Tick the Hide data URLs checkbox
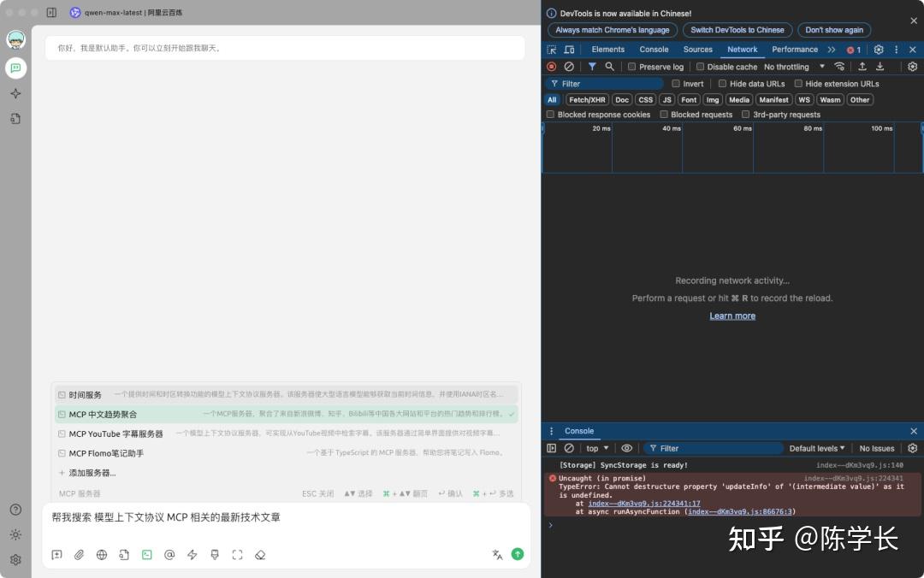This screenshot has height=578, width=924. (722, 84)
